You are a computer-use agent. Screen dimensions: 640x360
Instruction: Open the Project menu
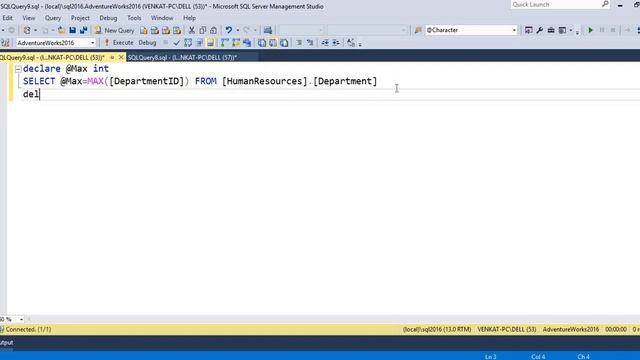[x=80, y=18]
